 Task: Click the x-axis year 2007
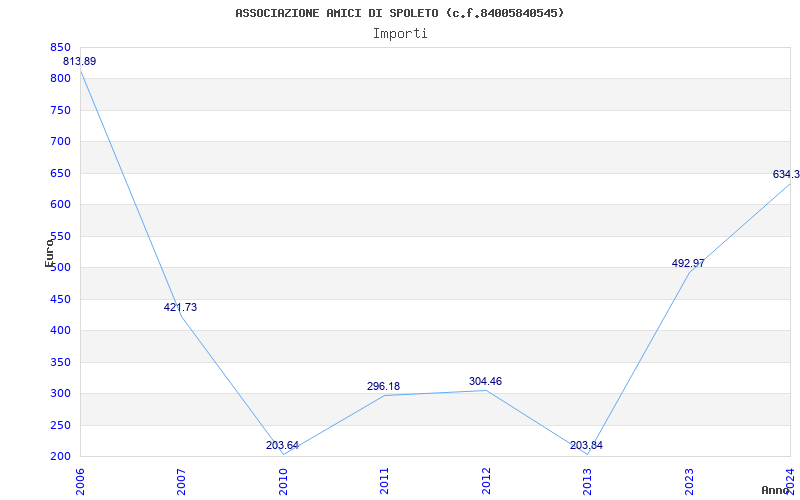tap(181, 481)
